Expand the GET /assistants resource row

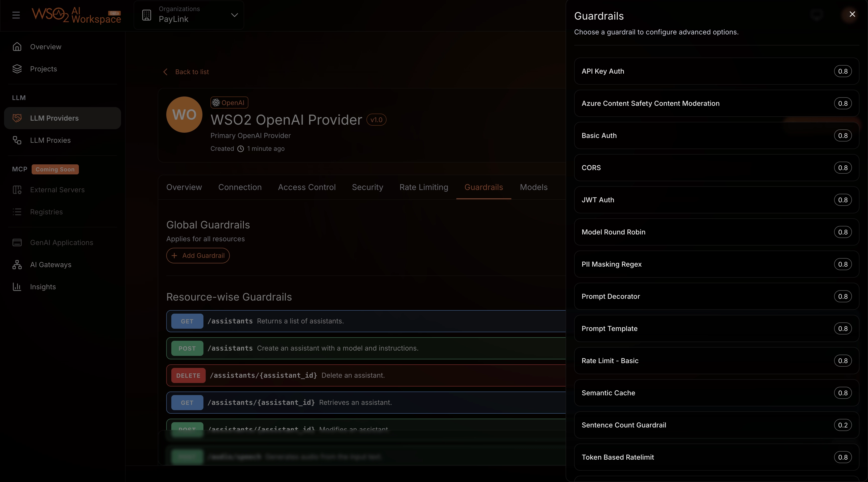click(366, 321)
